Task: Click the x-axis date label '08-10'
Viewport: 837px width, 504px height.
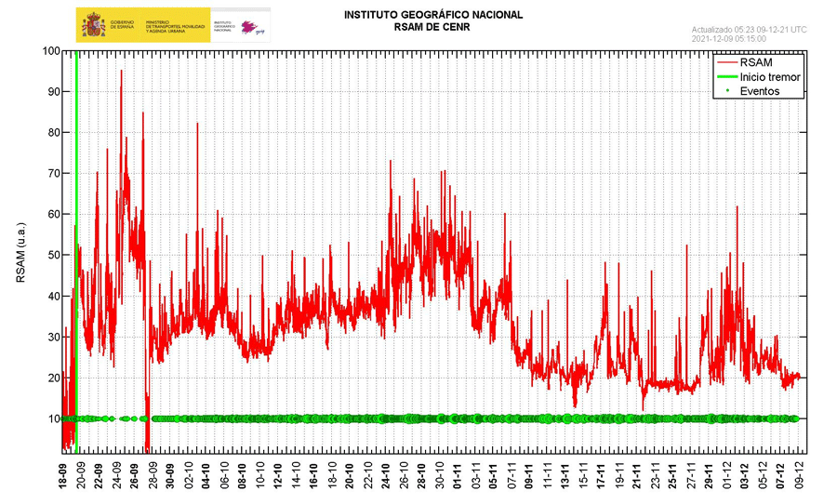Action: click(x=242, y=476)
